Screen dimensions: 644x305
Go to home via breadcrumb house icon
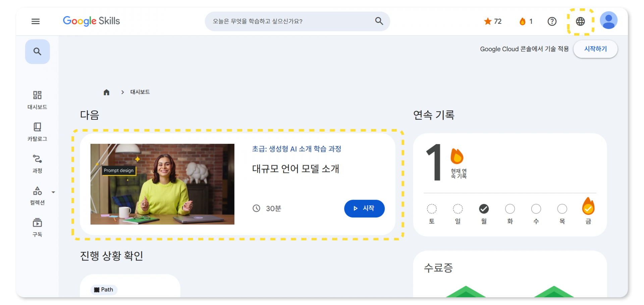coord(106,92)
